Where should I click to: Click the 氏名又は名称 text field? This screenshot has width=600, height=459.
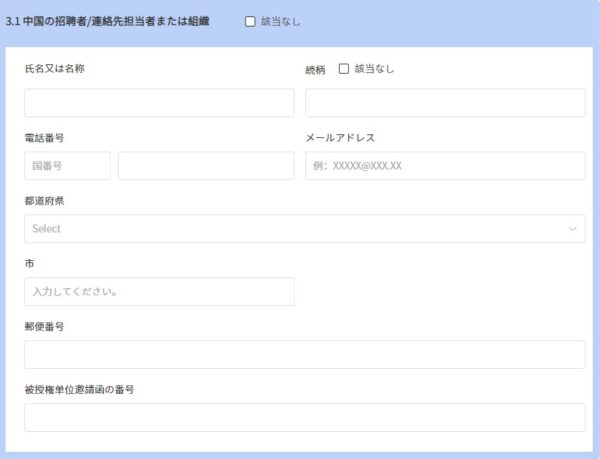point(159,103)
